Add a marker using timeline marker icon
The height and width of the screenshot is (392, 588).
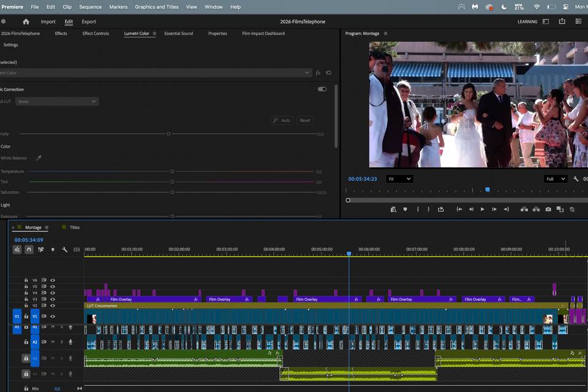[x=53, y=249]
